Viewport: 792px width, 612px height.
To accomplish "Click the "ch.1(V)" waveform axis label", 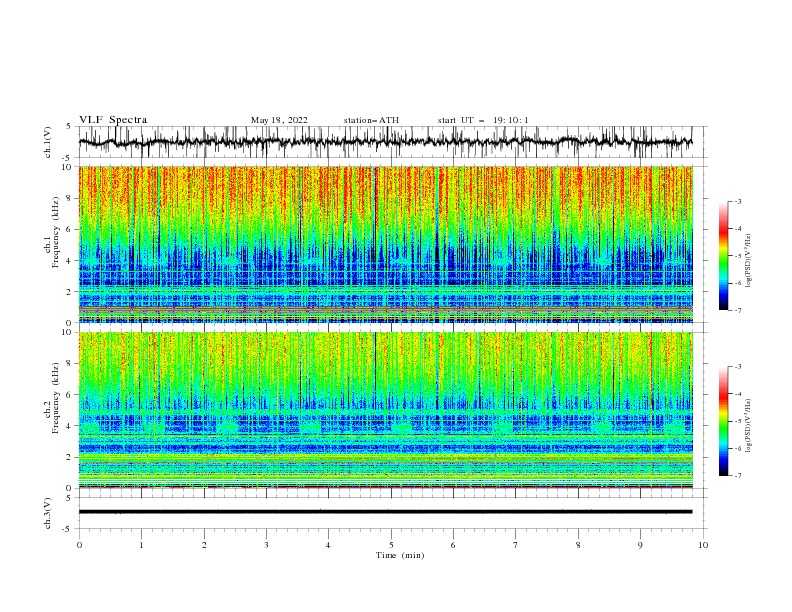I will (48, 142).
